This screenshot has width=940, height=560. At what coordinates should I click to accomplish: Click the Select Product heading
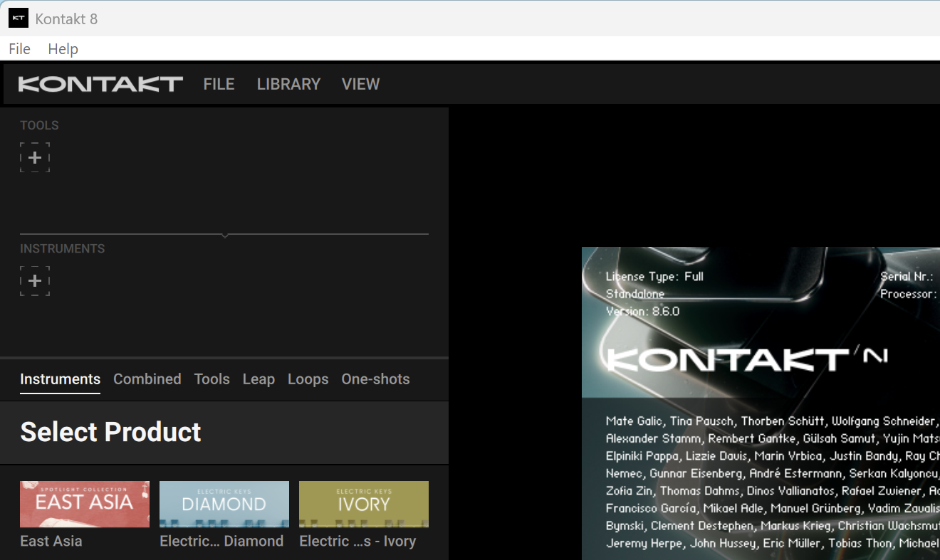pyautogui.click(x=110, y=432)
